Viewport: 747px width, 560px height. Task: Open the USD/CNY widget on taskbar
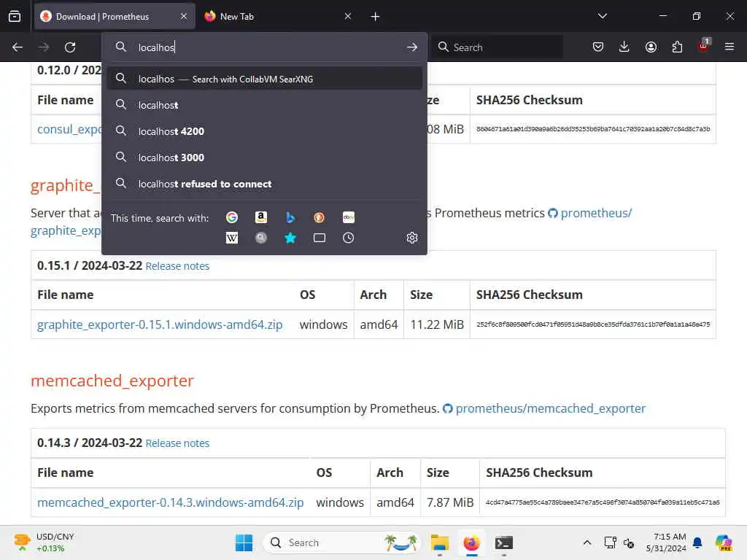pyautogui.click(x=44, y=542)
